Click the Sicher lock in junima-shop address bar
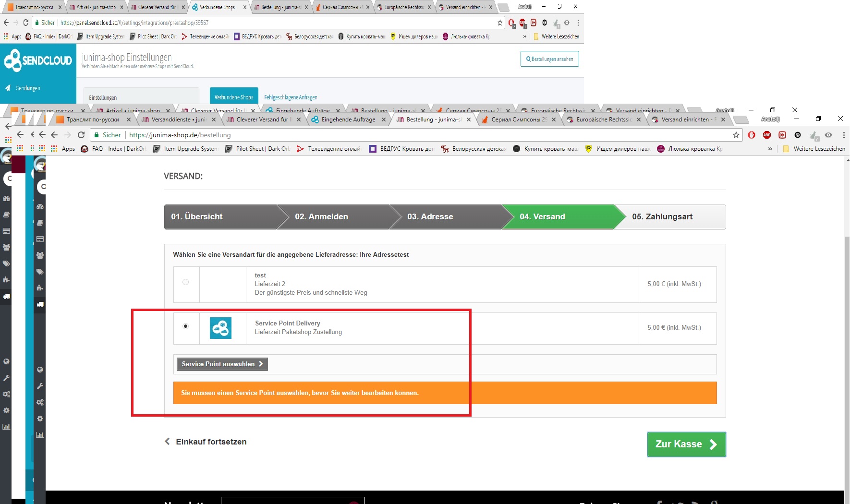Screen dimensions: 850x504 (97, 135)
